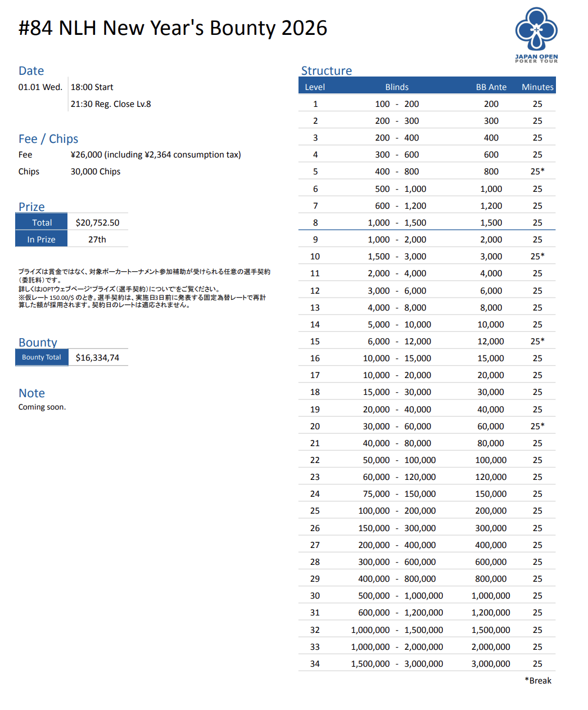The width and height of the screenshot is (588, 710).
Task: Click the 30,000 Chips value
Action: (x=96, y=172)
